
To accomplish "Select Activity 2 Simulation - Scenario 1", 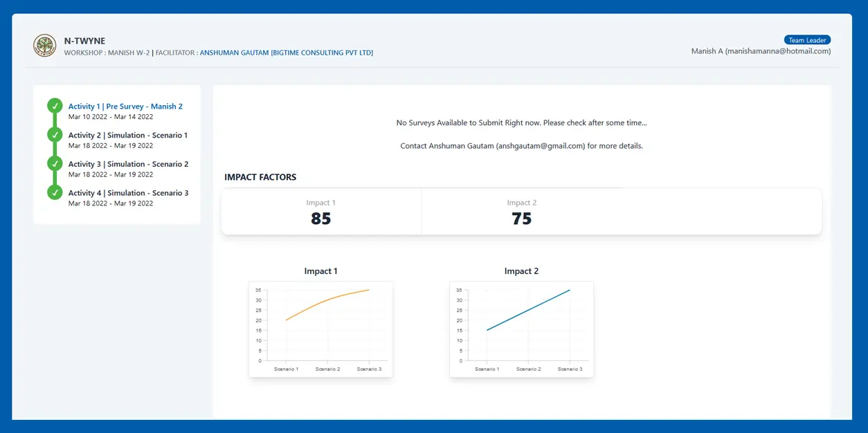I will click(127, 136).
